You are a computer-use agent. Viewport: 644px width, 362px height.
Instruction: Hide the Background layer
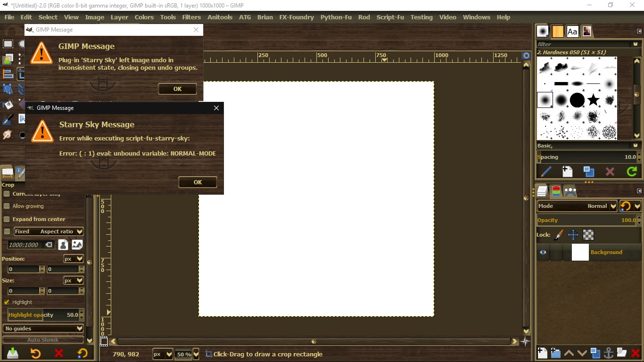(543, 252)
